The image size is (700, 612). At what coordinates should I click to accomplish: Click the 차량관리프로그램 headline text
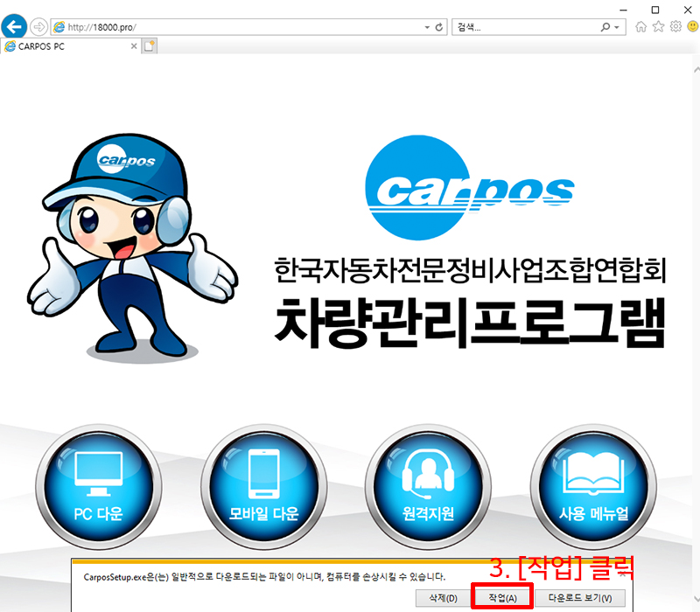[x=470, y=322]
